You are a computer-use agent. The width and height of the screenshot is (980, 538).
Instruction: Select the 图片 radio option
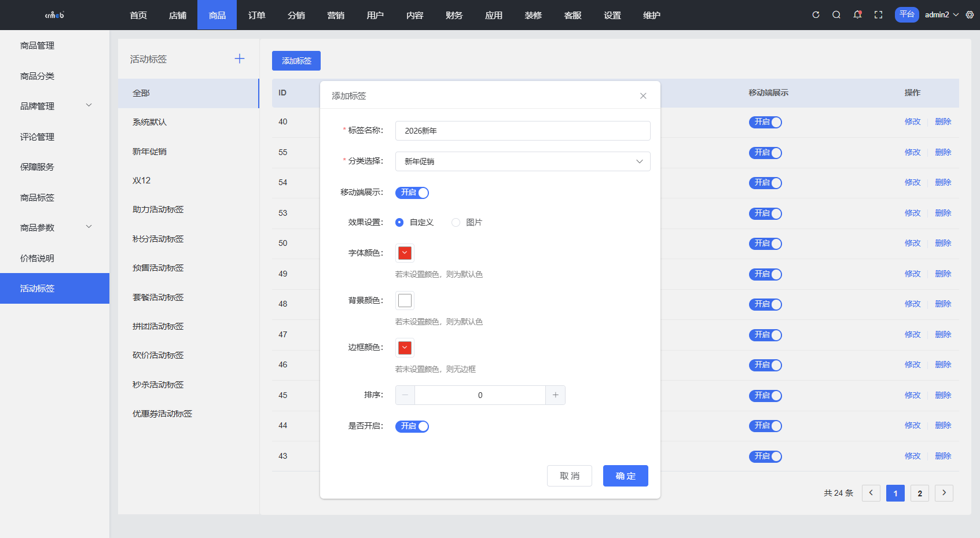coord(467,222)
